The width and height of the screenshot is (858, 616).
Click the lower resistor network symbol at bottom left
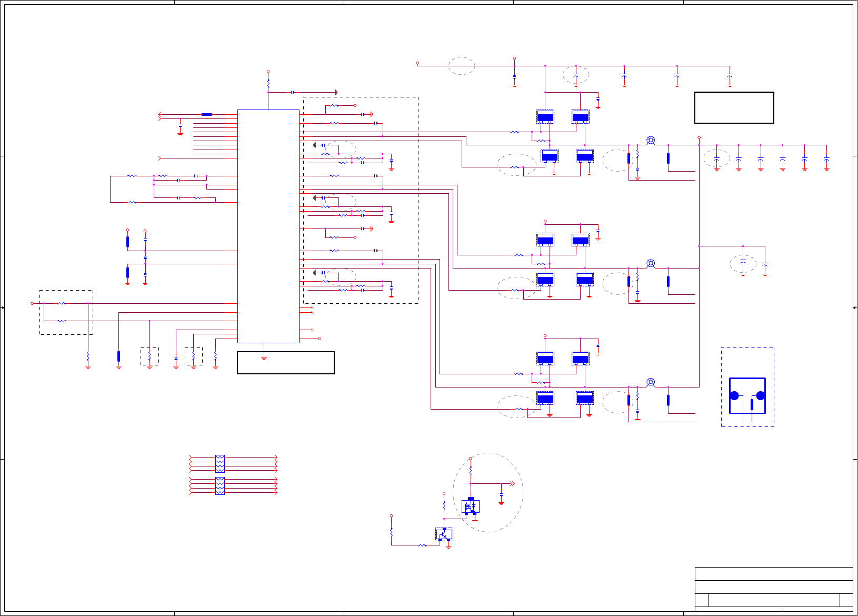click(x=220, y=486)
